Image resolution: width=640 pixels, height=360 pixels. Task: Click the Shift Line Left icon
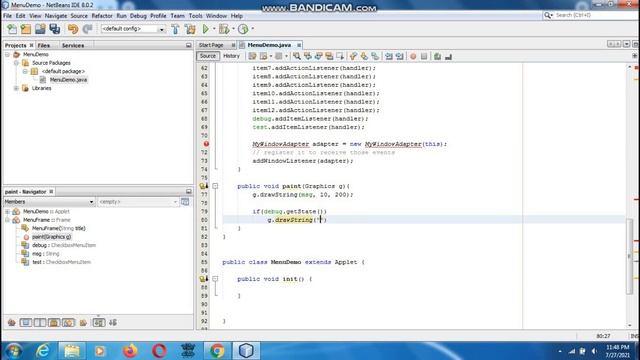pos(389,56)
